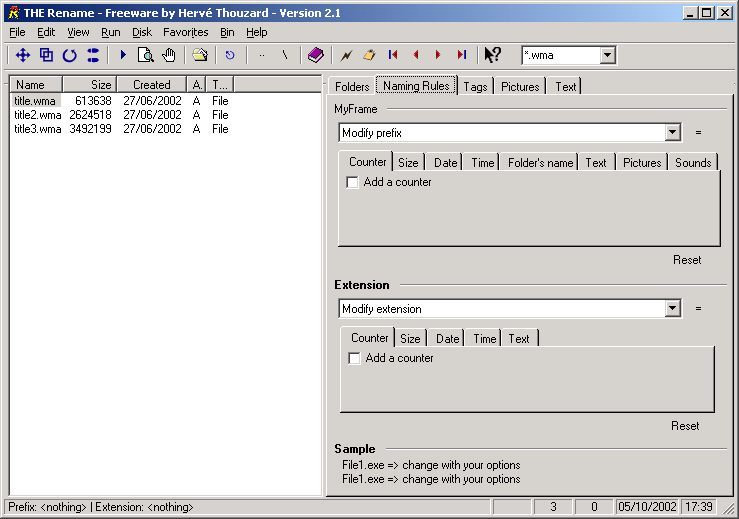Image resolution: width=739 pixels, height=519 pixels.
Task: Click the blue circular arrow refresh icon
Action: [x=70, y=55]
